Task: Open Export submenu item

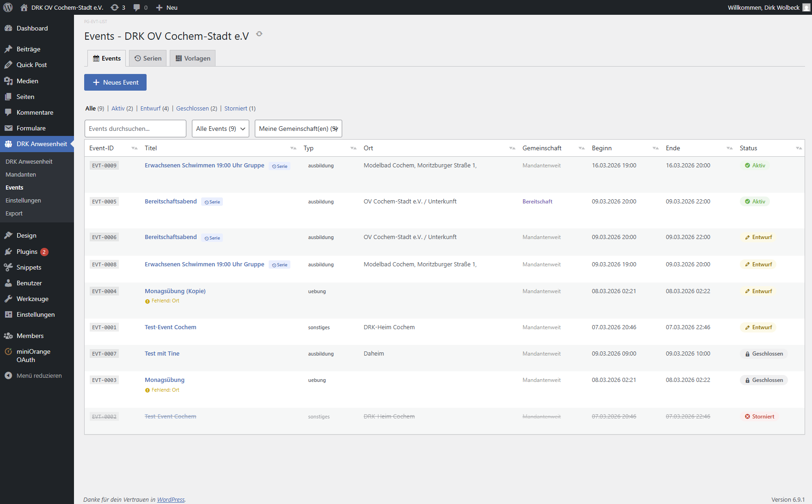Action: click(x=14, y=213)
